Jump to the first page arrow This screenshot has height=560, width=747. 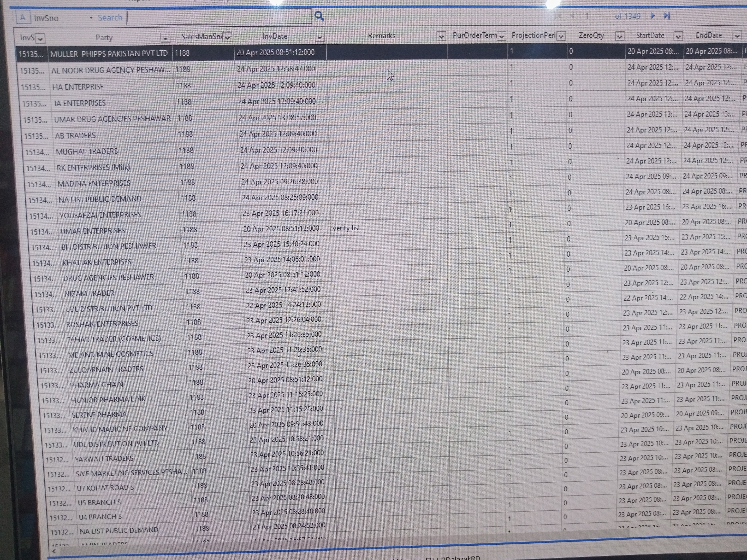558,16
